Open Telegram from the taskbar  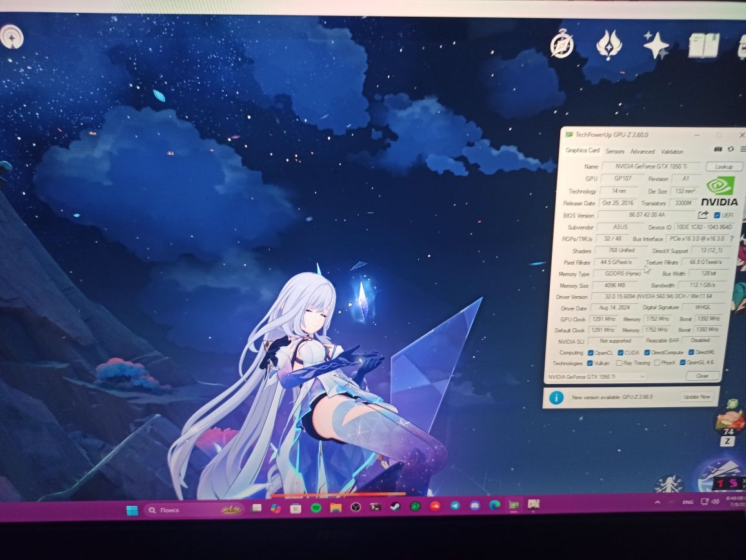455,506
